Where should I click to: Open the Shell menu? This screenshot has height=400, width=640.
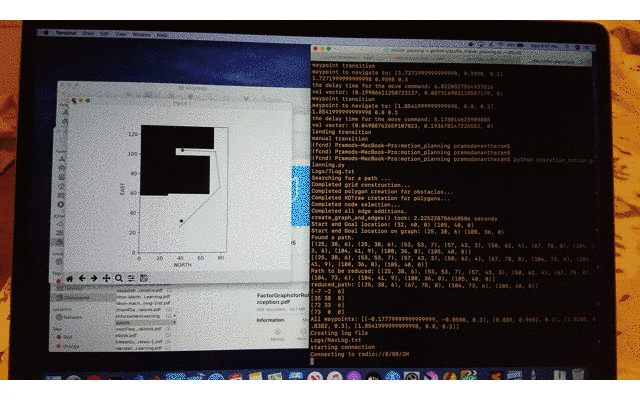pos(88,33)
